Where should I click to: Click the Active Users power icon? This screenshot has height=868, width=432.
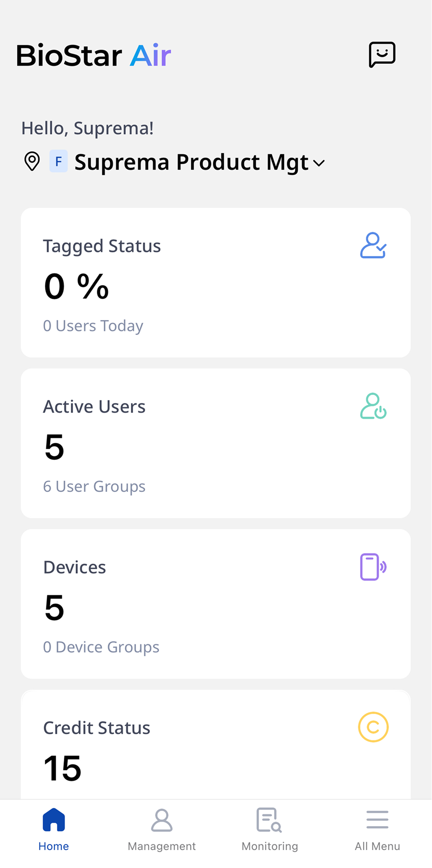pyautogui.click(x=373, y=406)
